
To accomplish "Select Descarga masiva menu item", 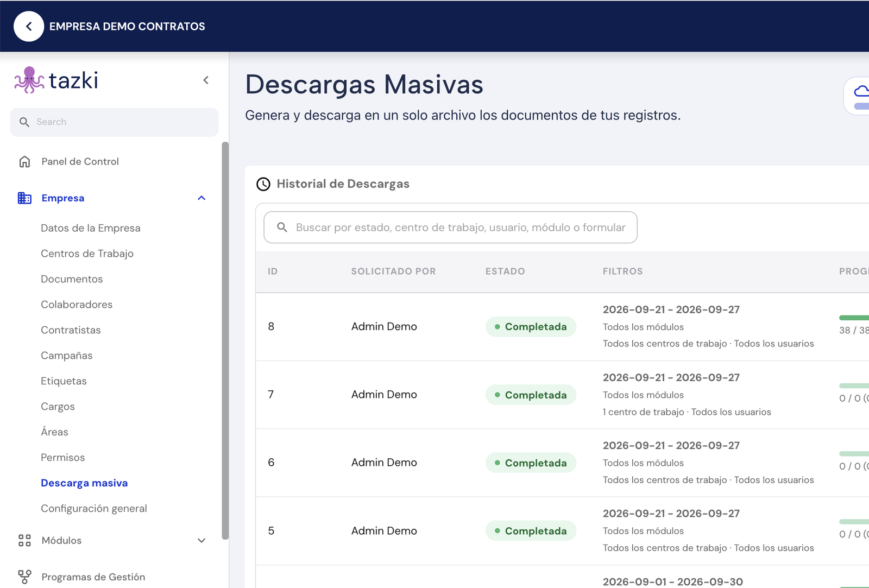I will coord(84,483).
